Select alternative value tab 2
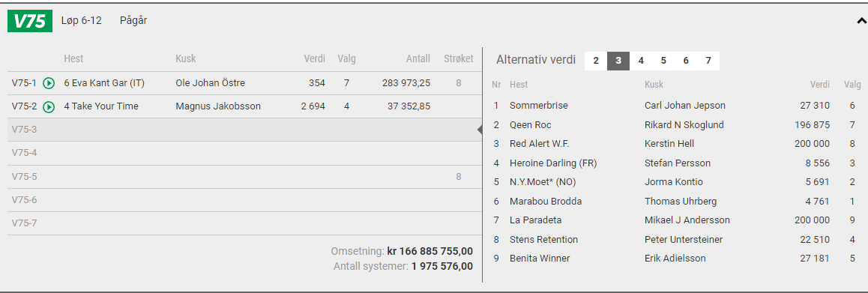Viewport: 868px width, 293px height. [596, 61]
